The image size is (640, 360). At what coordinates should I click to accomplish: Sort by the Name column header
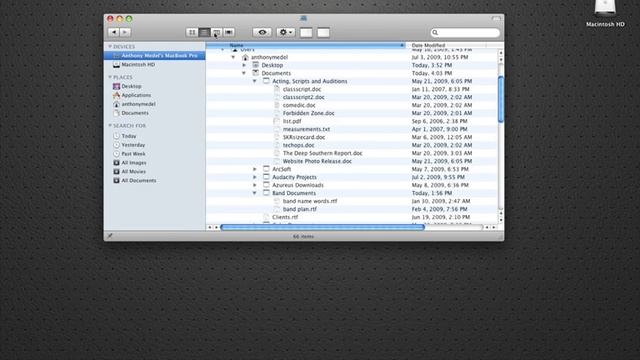(x=305, y=45)
